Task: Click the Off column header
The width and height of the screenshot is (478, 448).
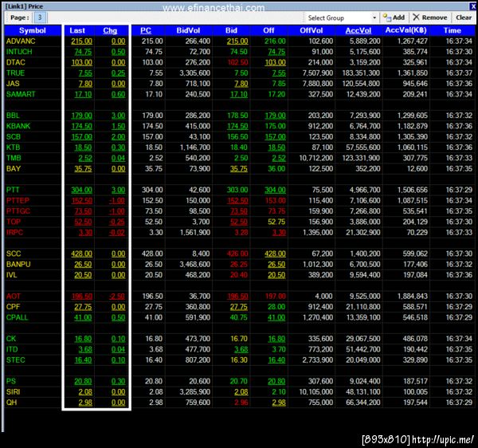Action: point(268,30)
